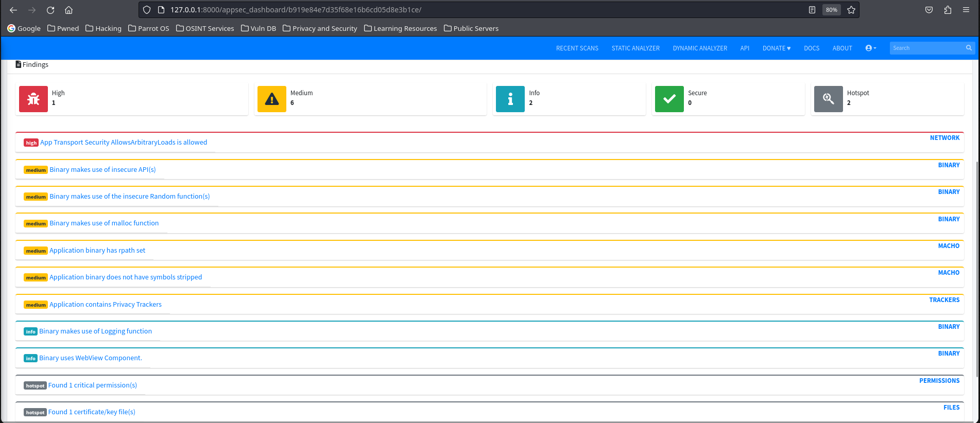Image resolution: width=980 pixels, height=423 pixels.
Task: Click the search magnifier icon in navbar
Action: coord(969,48)
